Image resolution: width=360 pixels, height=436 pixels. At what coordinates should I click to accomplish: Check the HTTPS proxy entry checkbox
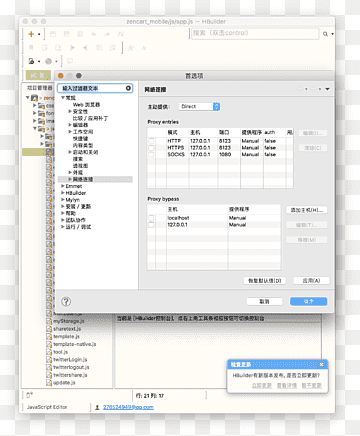coord(151,148)
